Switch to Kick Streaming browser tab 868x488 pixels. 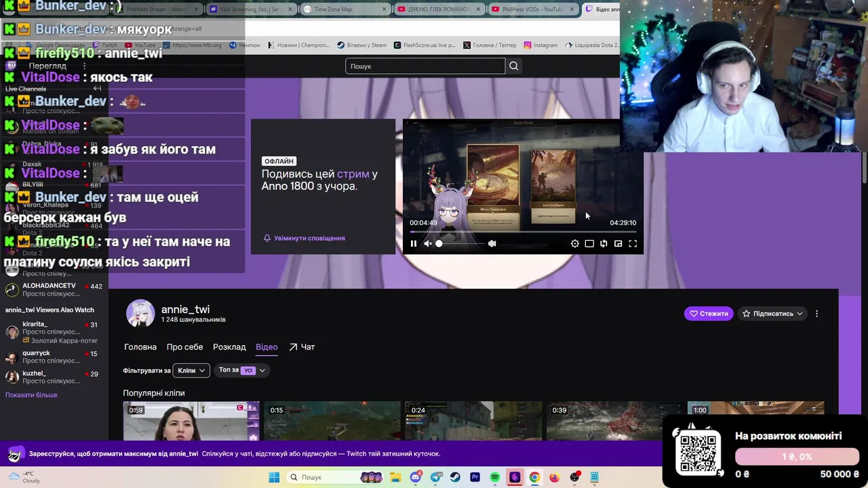click(x=251, y=9)
